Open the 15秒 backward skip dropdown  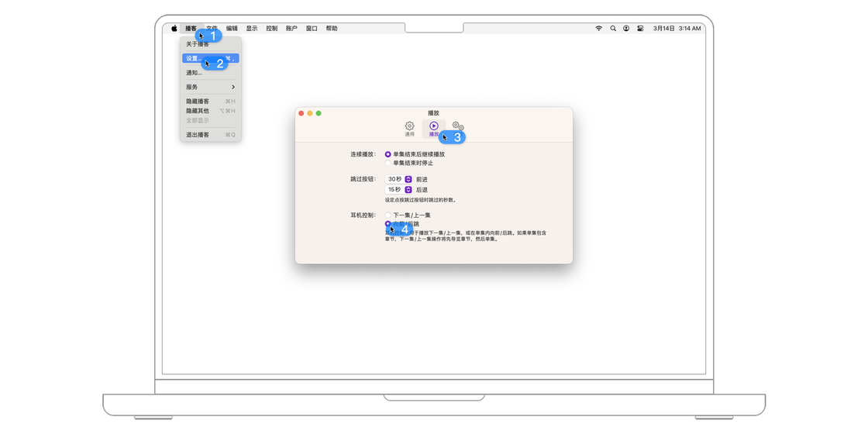[408, 190]
